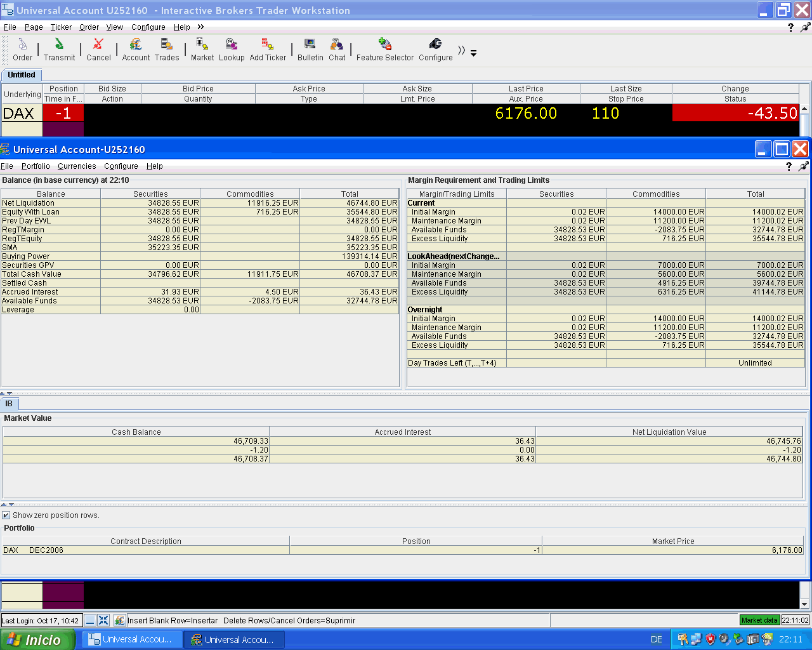Open the Order menu
Screen dimensions: 812x650
tap(89, 27)
